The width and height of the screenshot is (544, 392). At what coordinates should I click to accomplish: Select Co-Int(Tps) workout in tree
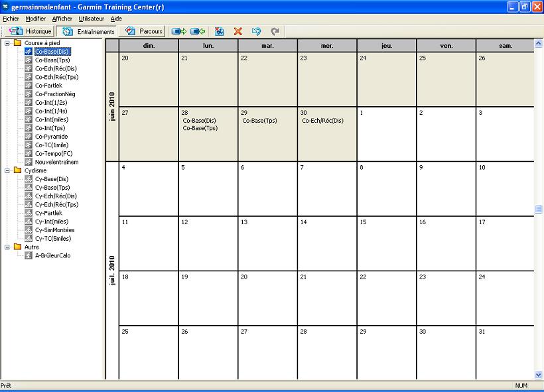coord(50,128)
